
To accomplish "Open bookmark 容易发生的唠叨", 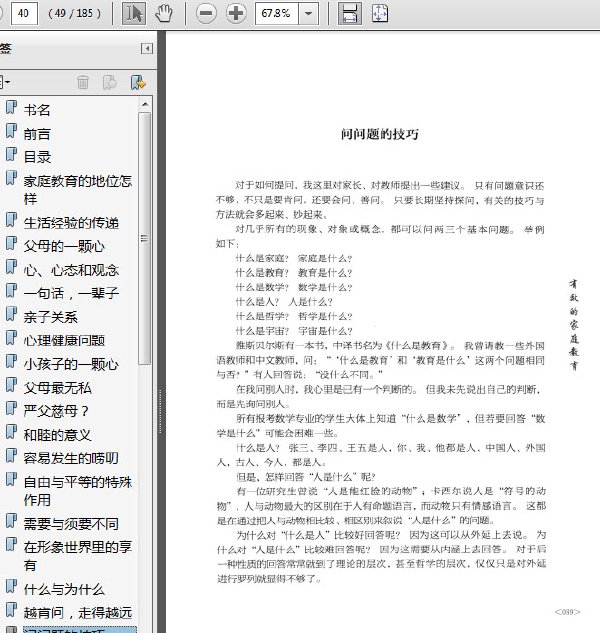I will click(71, 459).
